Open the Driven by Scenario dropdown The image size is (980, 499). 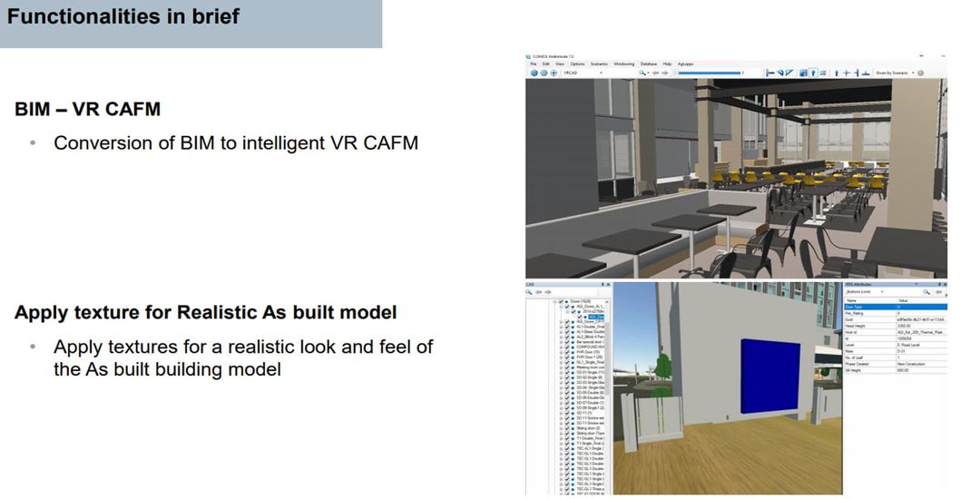click(912, 73)
